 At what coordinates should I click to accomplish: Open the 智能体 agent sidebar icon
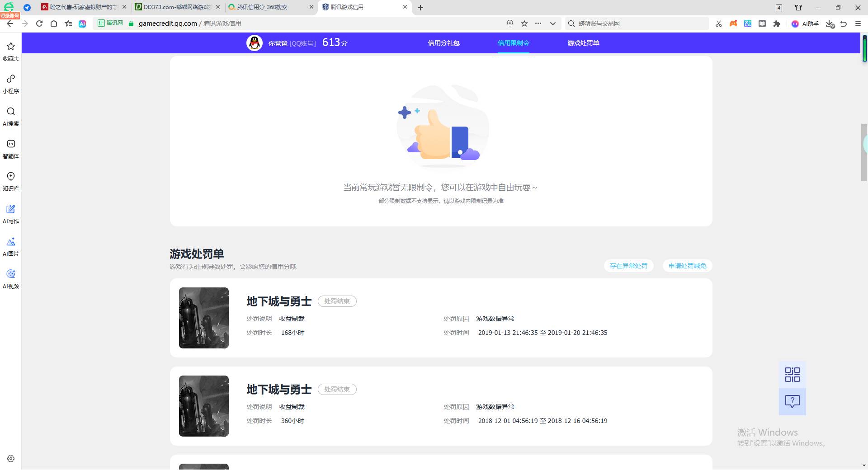pos(11,148)
